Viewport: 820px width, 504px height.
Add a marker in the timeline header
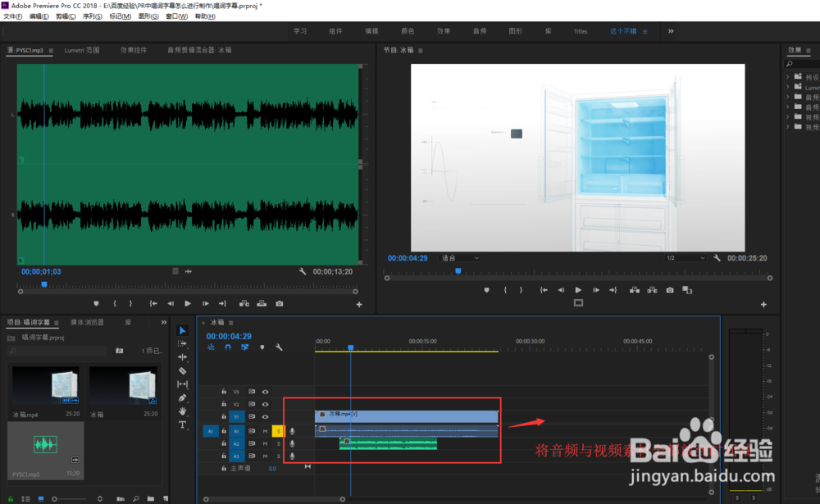coord(262,347)
